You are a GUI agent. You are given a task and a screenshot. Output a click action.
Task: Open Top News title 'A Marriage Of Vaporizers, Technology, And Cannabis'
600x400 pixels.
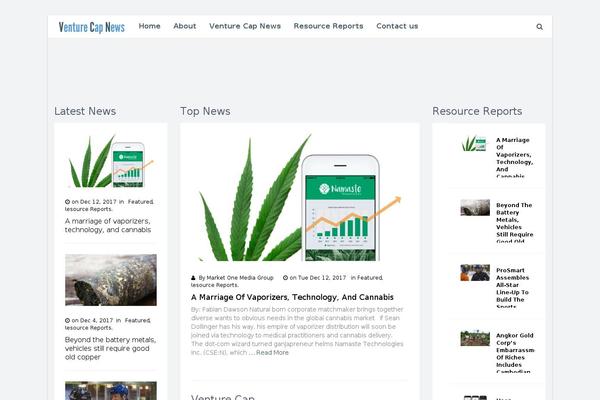[292, 297]
